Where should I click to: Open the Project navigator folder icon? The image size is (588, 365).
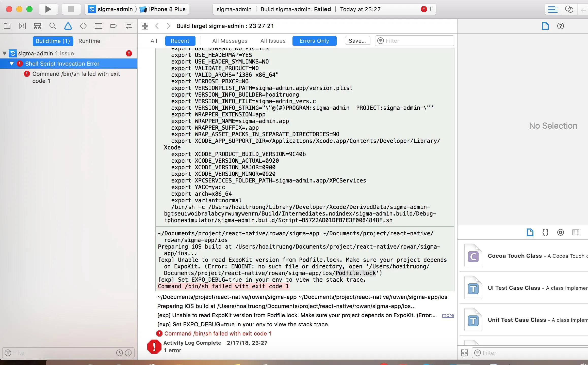(x=7, y=26)
